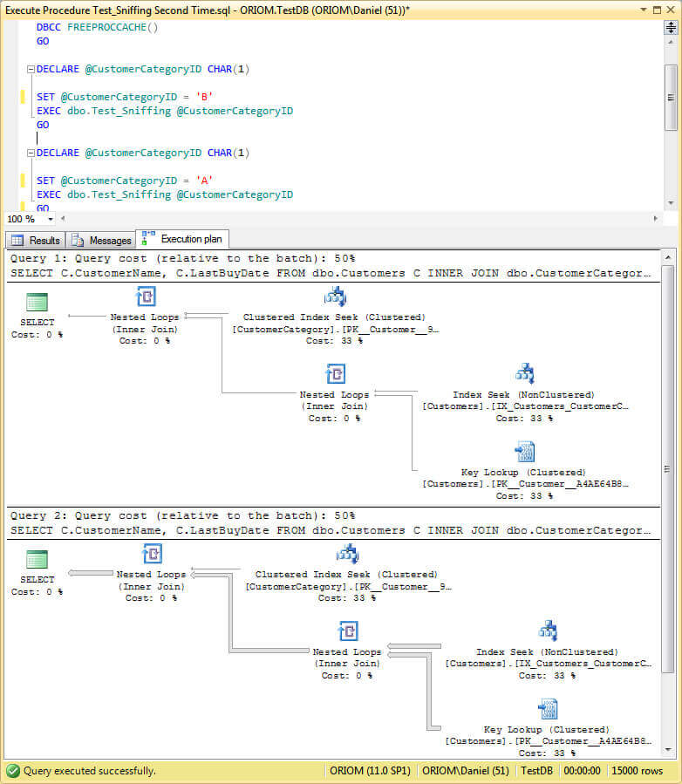This screenshot has width=682, height=784.
Task: Click the editor scroll-up arrow
Action: click(671, 42)
